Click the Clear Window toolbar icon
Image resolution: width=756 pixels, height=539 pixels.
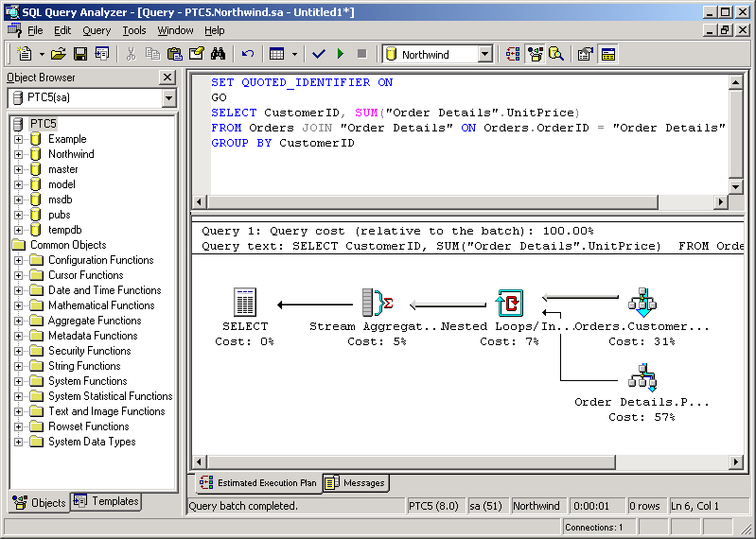[x=196, y=54]
